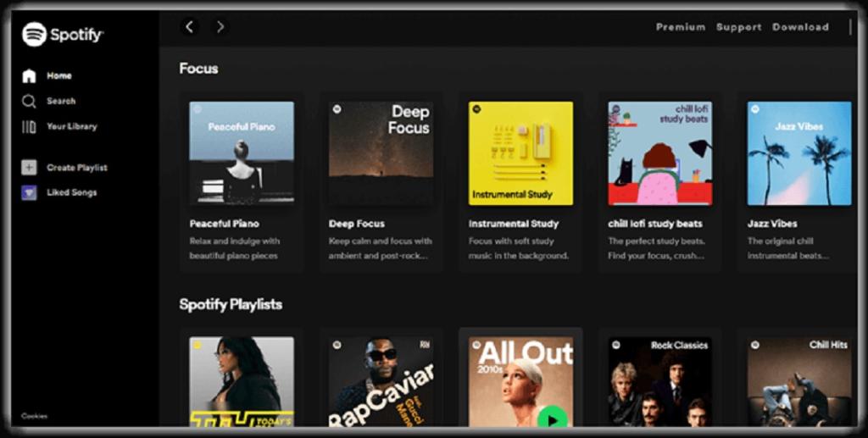
Task: Go forward with the right arrow
Action: (220, 26)
